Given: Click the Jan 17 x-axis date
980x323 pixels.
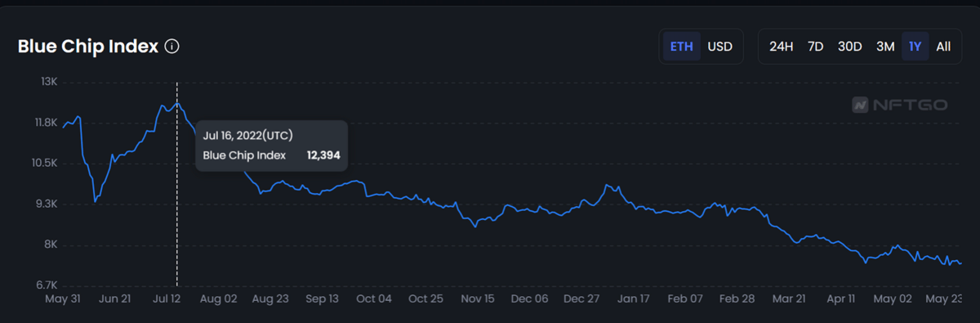Looking at the screenshot, I should click(x=634, y=299).
